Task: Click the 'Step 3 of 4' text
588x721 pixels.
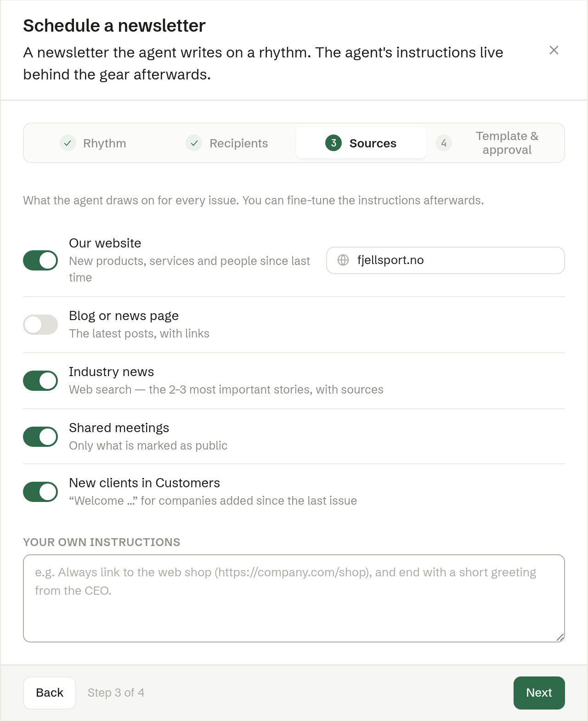Action: click(116, 693)
